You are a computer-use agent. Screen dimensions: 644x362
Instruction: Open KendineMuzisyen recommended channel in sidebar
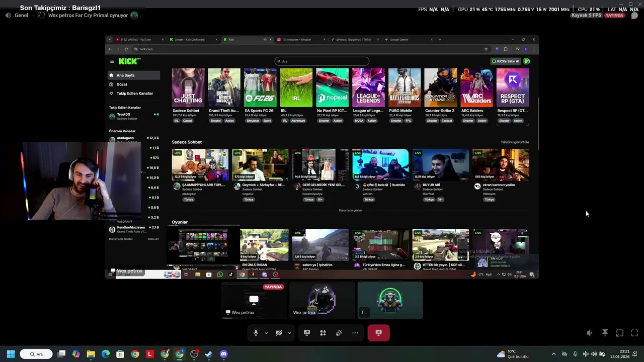click(134, 229)
